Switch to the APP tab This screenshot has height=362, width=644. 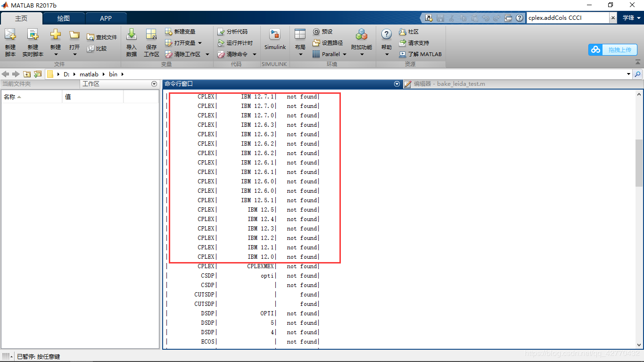click(x=106, y=18)
